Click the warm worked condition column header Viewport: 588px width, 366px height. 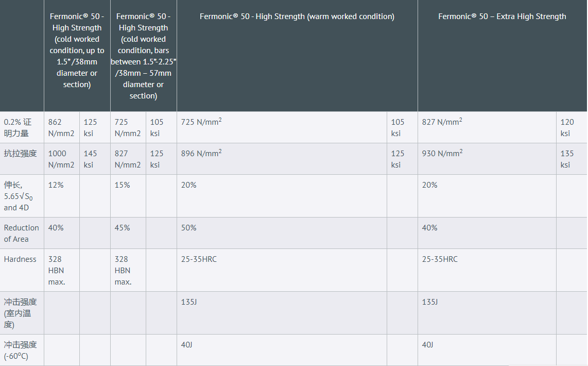click(297, 16)
